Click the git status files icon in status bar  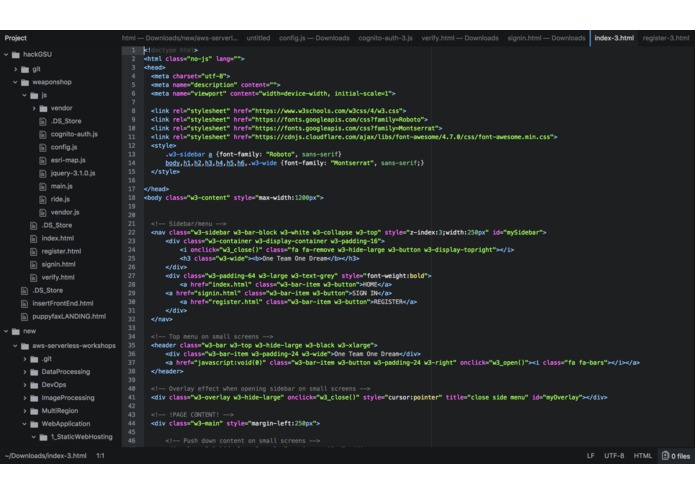point(665,455)
